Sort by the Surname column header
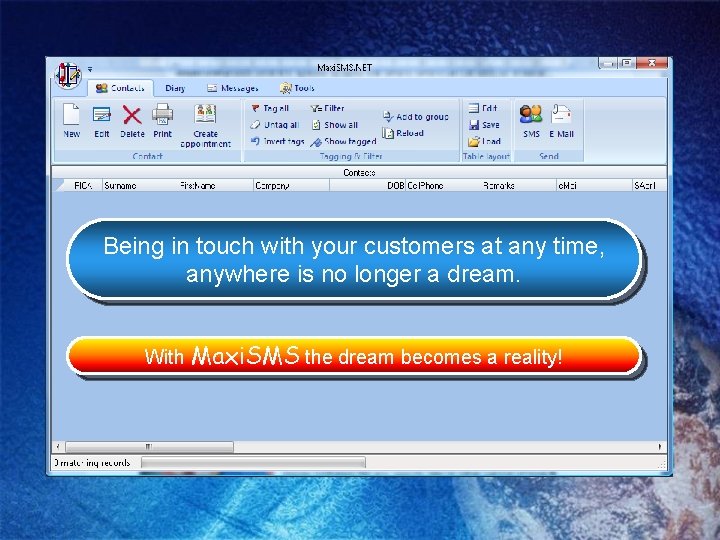Image resolution: width=720 pixels, height=540 pixels. tap(140, 186)
